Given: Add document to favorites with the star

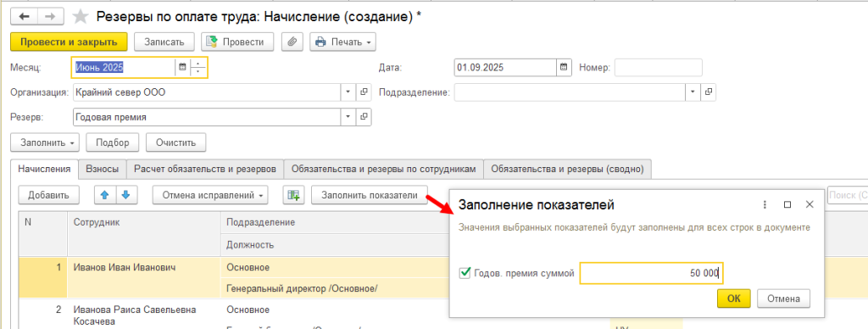Looking at the screenshot, I should pos(81,17).
